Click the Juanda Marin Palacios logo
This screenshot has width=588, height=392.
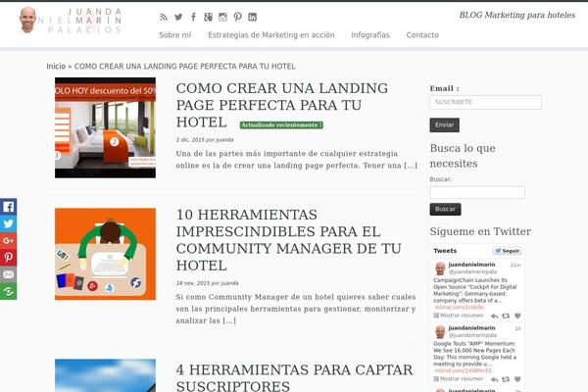[x=71, y=21]
